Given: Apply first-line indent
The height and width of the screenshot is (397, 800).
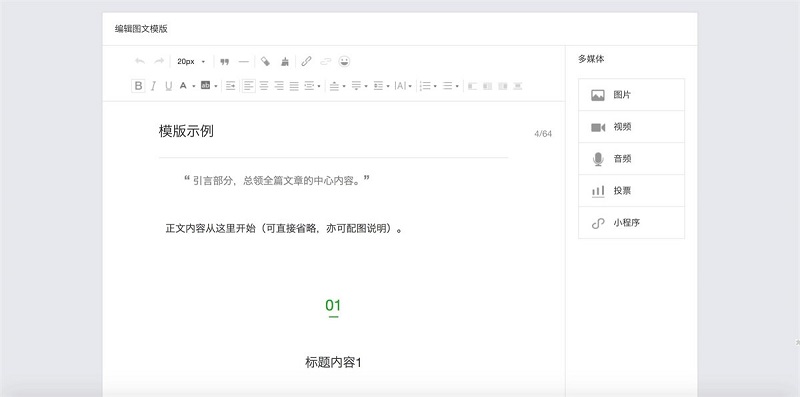Looking at the screenshot, I should tap(231, 86).
